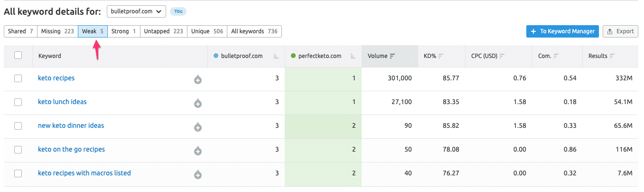644x192 pixels.
Task: Open 'keto recipes with macros listed' link
Action: click(84, 173)
